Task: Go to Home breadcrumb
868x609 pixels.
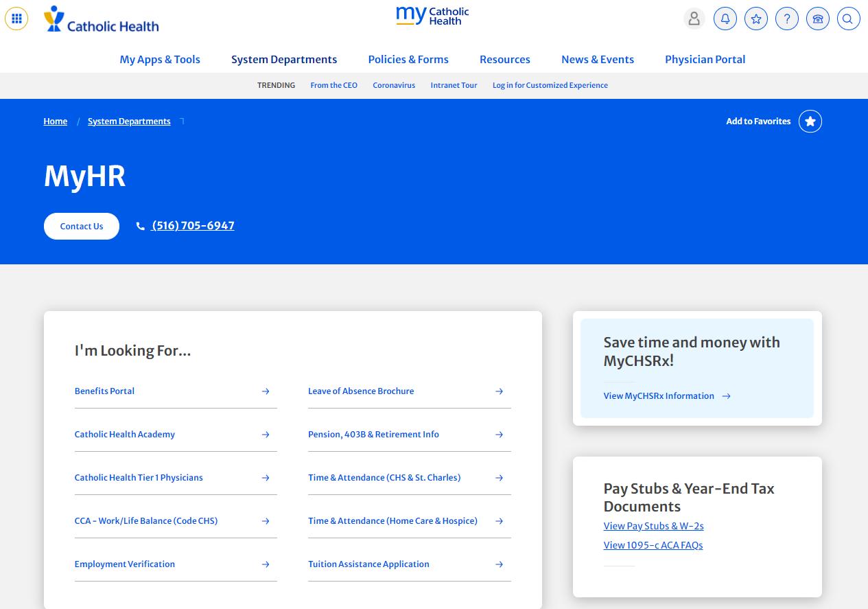Action: coord(56,122)
